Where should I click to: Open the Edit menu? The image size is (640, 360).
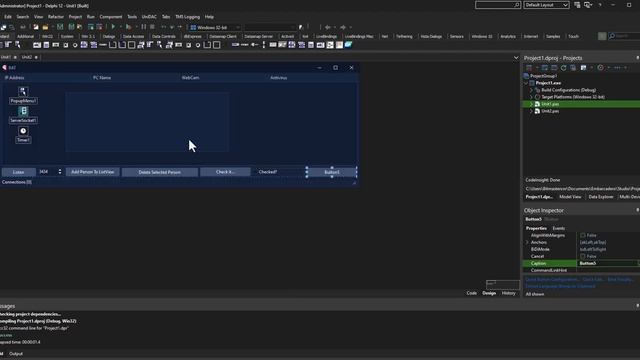point(8,17)
